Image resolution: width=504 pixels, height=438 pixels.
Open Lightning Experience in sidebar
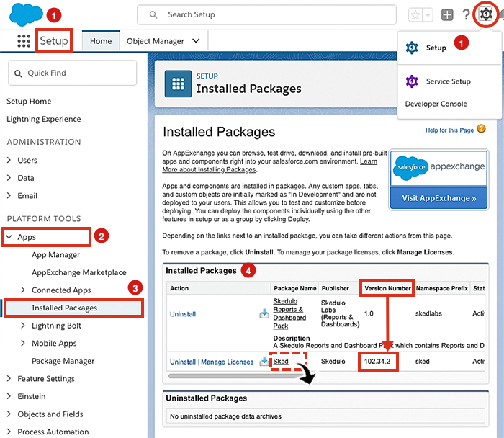(x=44, y=119)
